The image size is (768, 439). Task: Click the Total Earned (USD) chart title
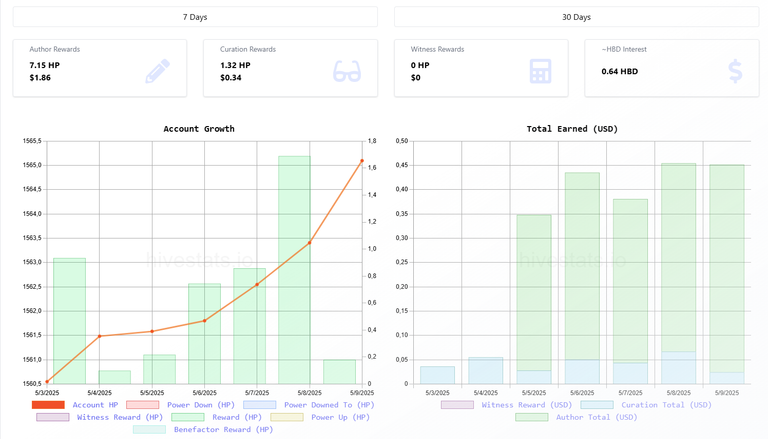(x=572, y=129)
